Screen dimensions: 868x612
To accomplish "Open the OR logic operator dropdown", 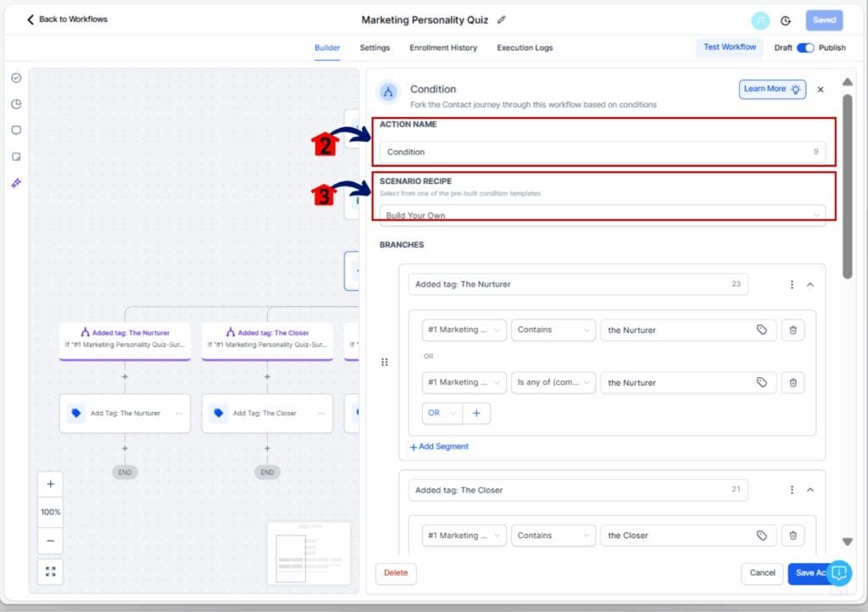I will click(441, 413).
